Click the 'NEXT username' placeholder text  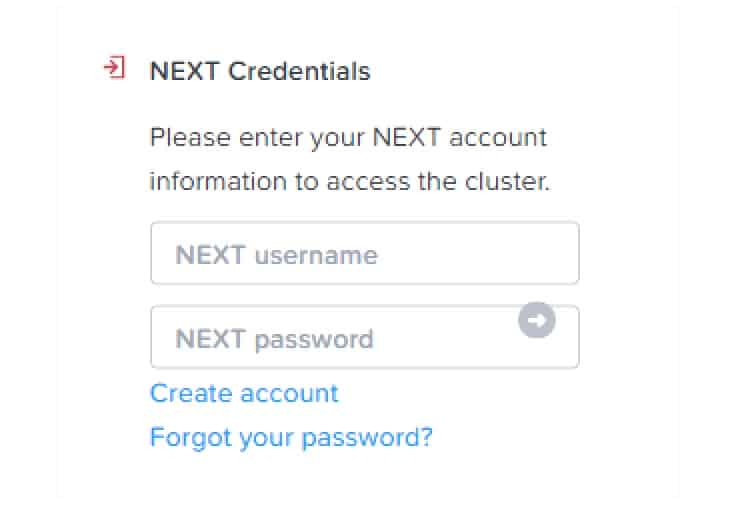tap(276, 255)
